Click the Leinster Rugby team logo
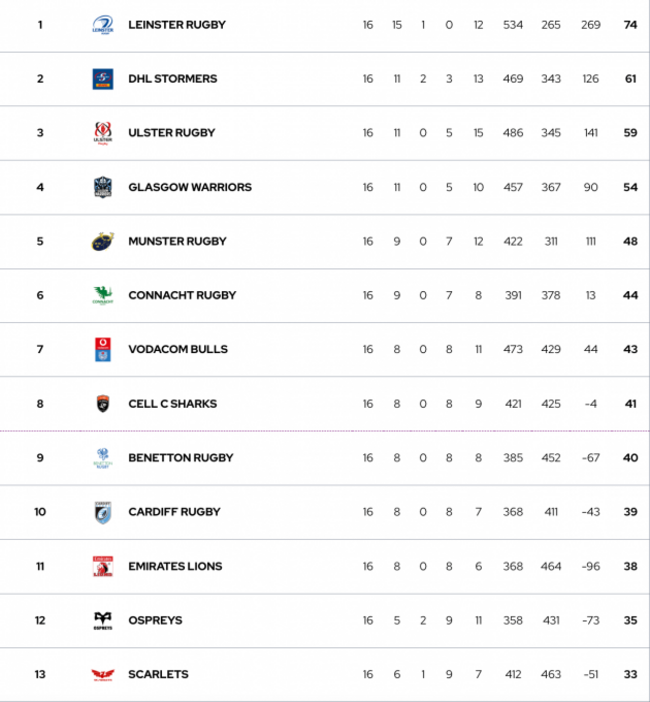This screenshot has width=650, height=702. [103, 25]
